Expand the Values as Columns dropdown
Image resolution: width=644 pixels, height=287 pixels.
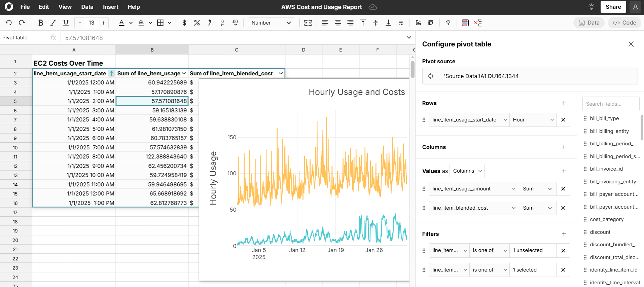click(x=467, y=171)
